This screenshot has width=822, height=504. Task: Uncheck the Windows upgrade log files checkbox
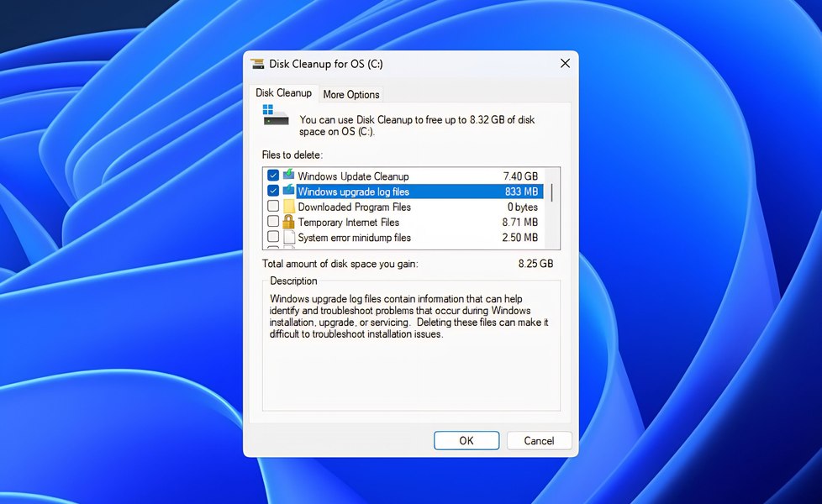pos(273,191)
